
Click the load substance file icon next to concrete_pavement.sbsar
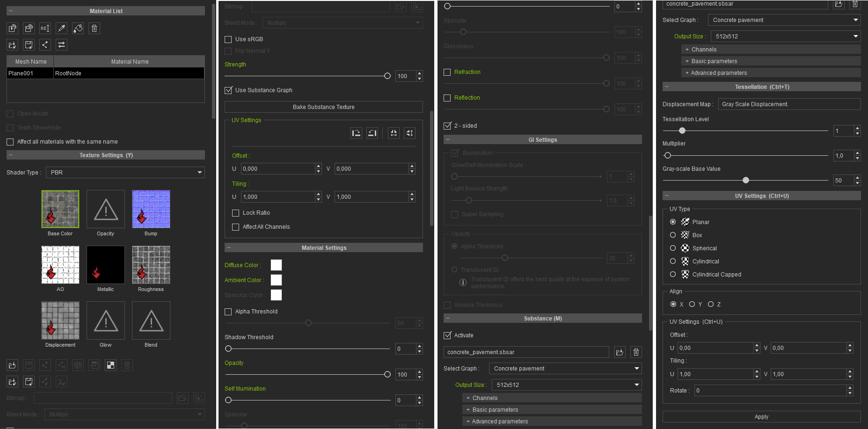(x=620, y=352)
